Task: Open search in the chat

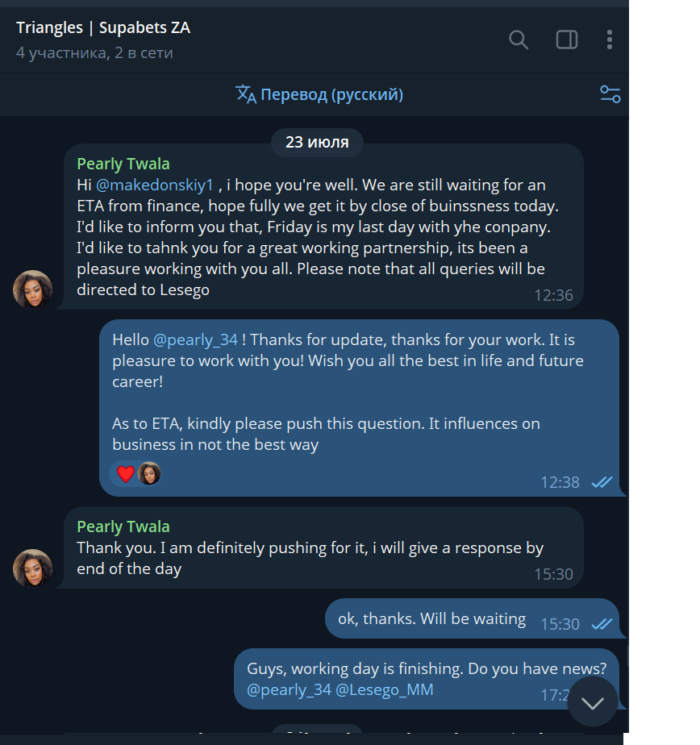Action: click(519, 40)
